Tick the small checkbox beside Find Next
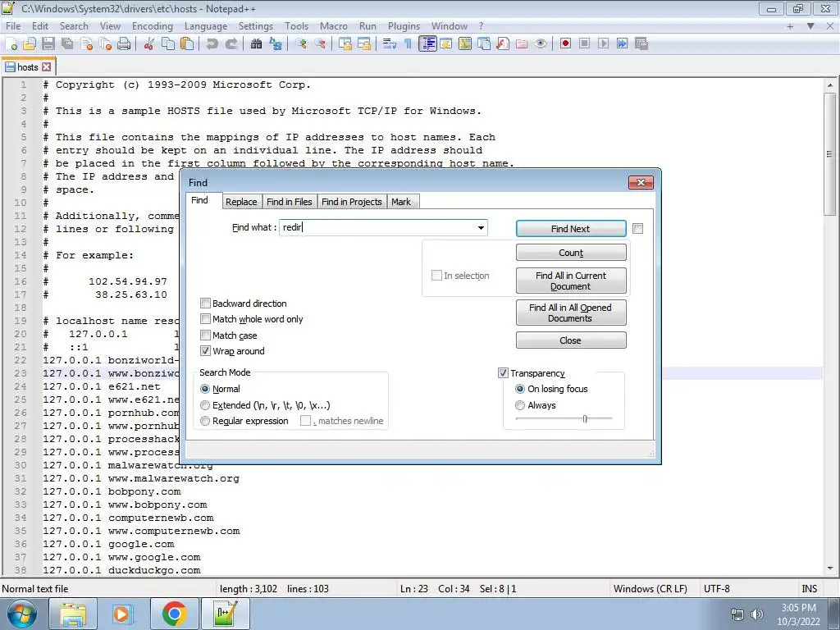The image size is (840, 630). 637,229
